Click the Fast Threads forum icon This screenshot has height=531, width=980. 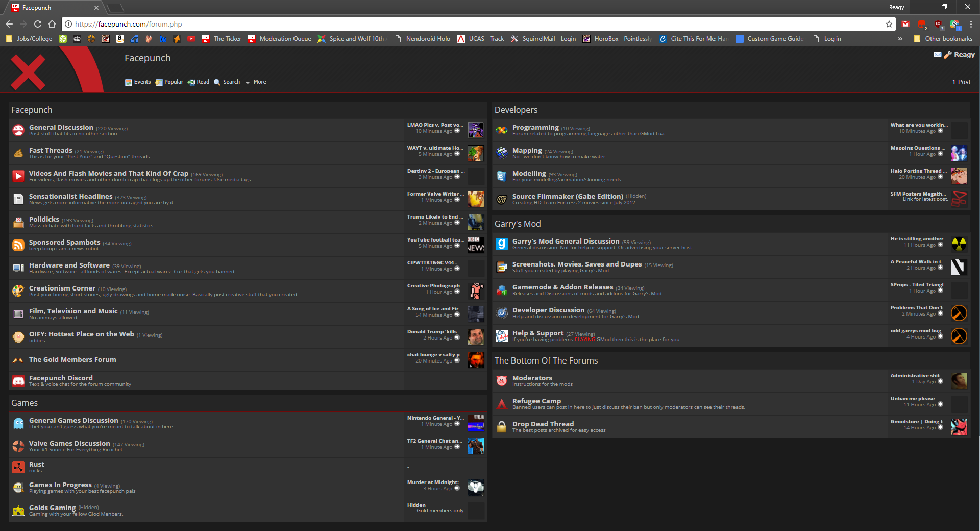tap(18, 153)
